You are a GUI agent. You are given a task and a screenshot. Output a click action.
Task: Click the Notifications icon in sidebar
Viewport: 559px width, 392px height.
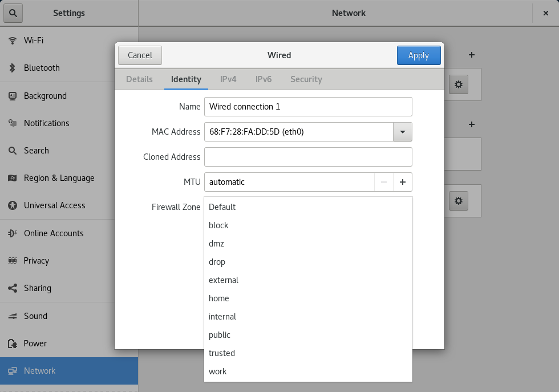coord(13,123)
